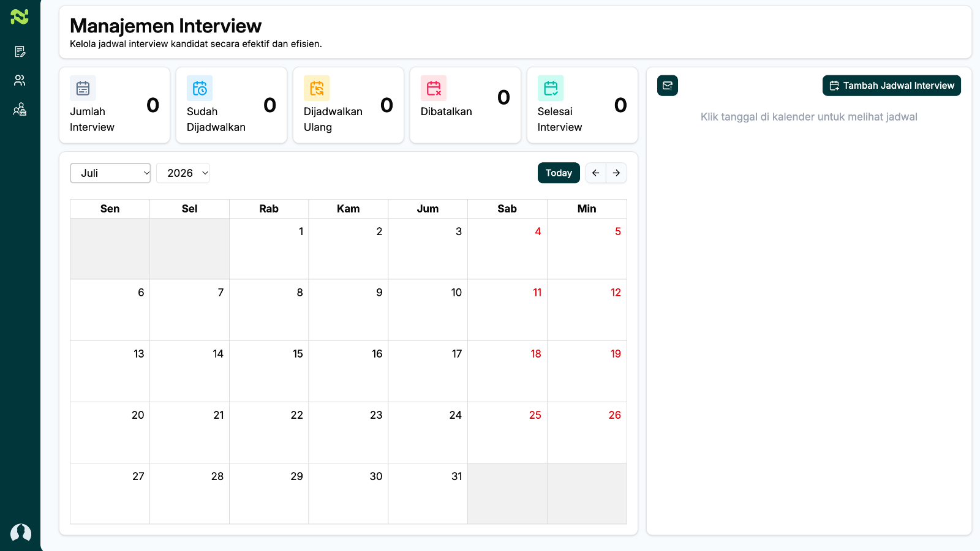Select Sunday July 12 date cell
The height and width of the screenshot is (551, 980).
coord(587,310)
